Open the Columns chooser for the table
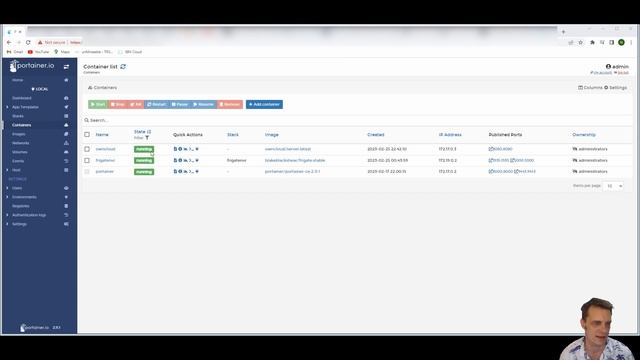The height and width of the screenshot is (360, 640). [x=590, y=88]
